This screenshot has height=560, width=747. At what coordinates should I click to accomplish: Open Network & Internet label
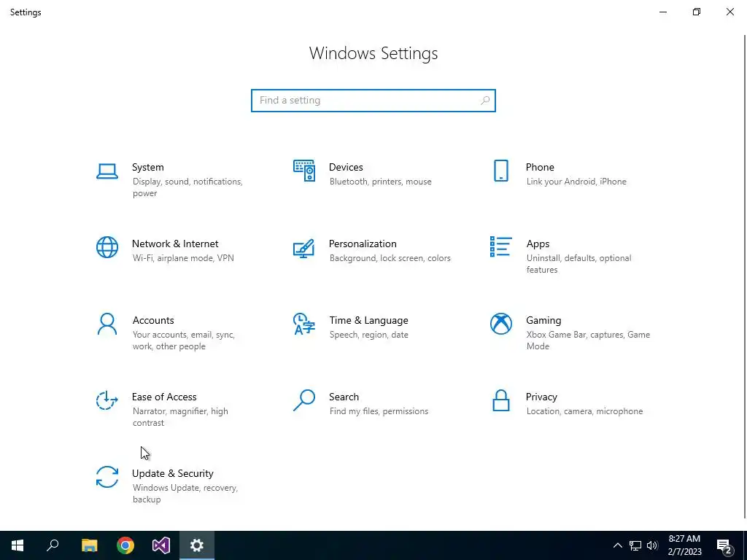[175, 244]
